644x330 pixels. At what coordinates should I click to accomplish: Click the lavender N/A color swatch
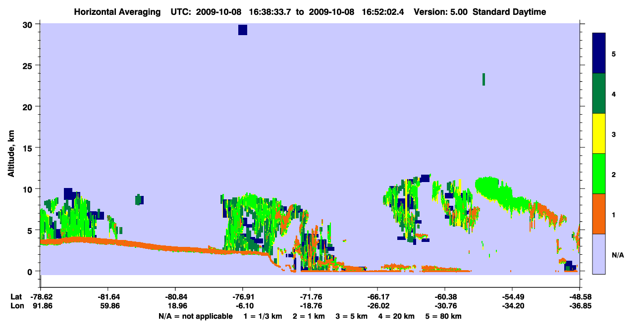pos(599,254)
